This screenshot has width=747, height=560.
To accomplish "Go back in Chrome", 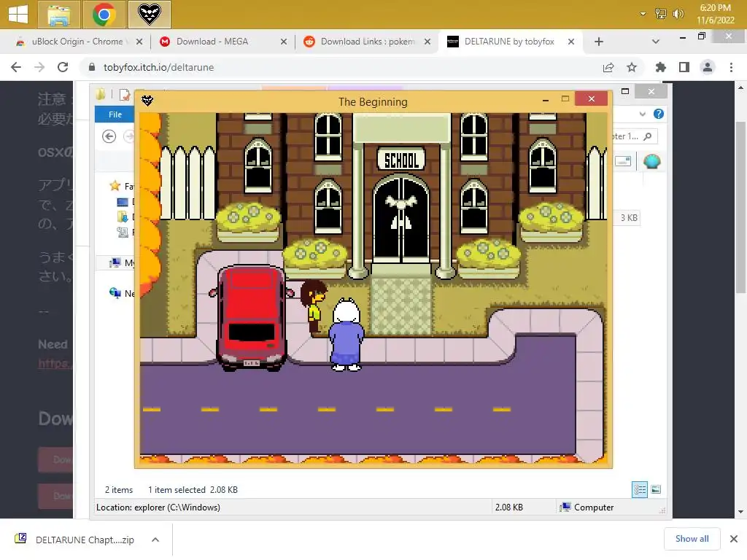I will (x=16, y=67).
